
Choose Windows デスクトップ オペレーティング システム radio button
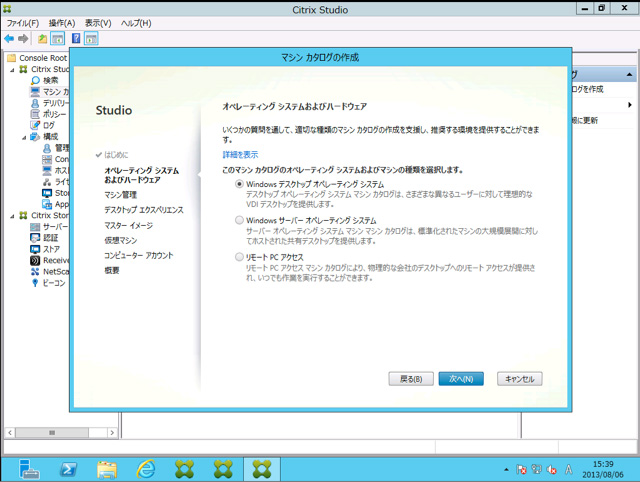pyautogui.click(x=239, y=184)
